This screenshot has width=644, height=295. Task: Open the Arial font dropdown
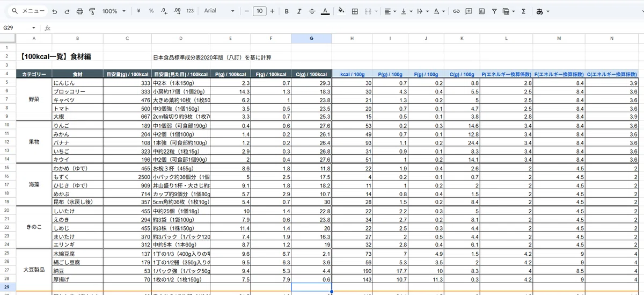[219, 11]
